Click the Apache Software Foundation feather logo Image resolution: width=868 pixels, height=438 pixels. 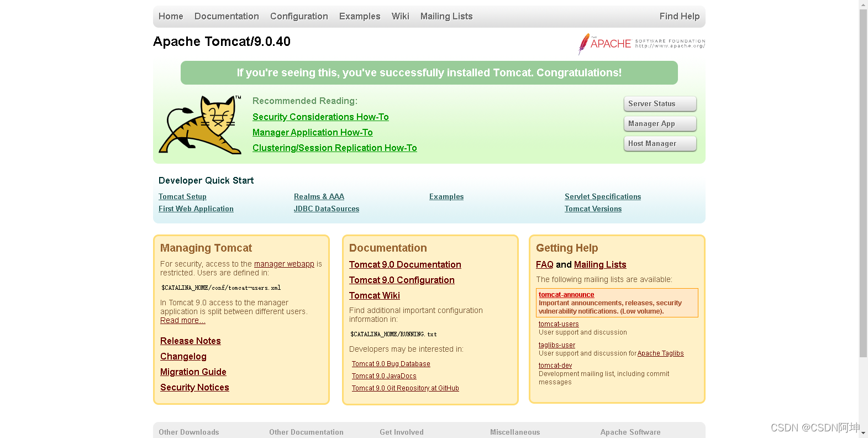641,44
